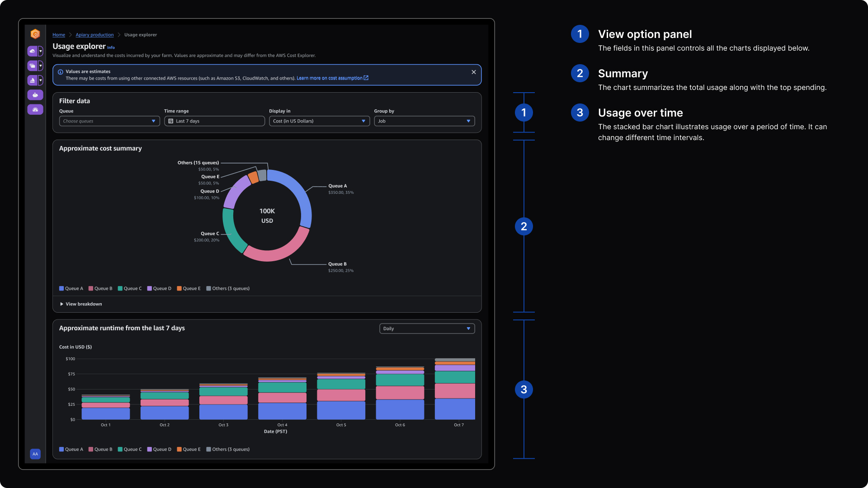
Task: Click the orange hexagon service logo
Action: (x=35, y=34)
